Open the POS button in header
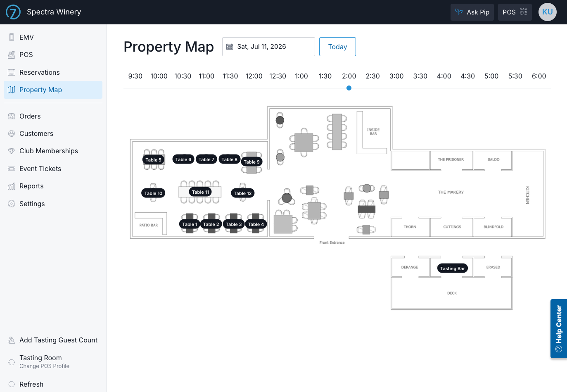Viewport: 567px width, 392px height. 515,12
